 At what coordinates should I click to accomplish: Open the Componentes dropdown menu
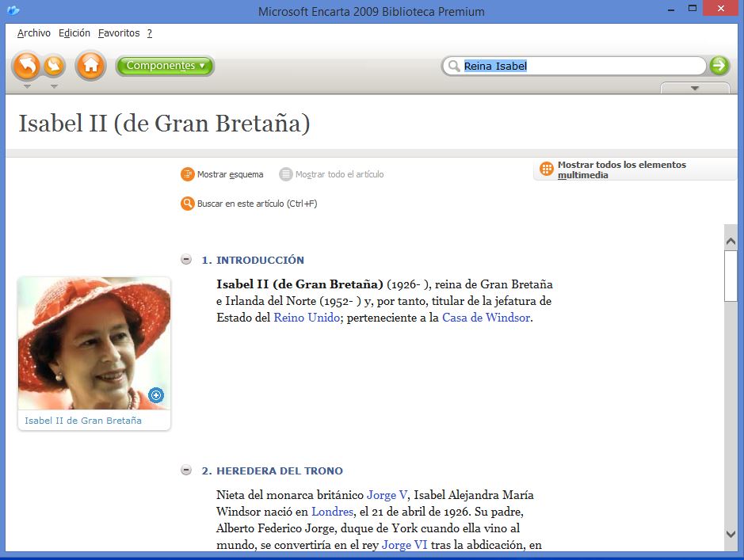pos(165,66)
